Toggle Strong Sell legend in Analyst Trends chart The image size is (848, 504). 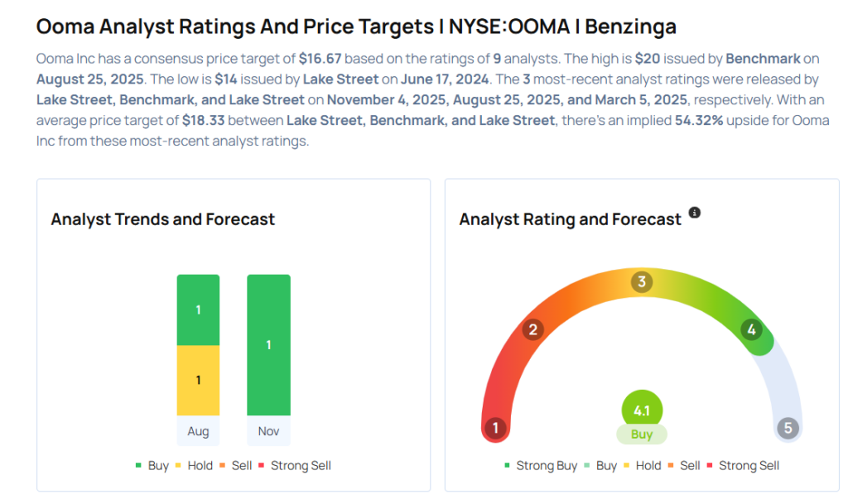[x=295, y=466]
